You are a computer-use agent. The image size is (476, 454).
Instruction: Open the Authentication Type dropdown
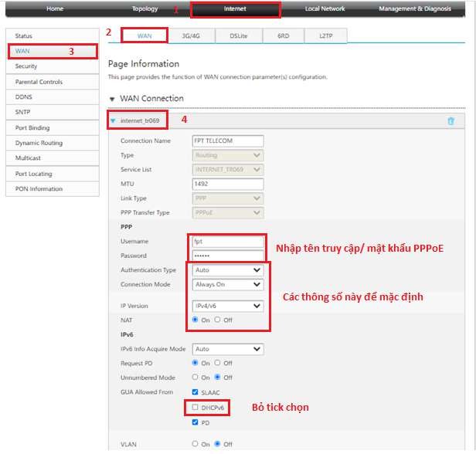coord(228,270)
